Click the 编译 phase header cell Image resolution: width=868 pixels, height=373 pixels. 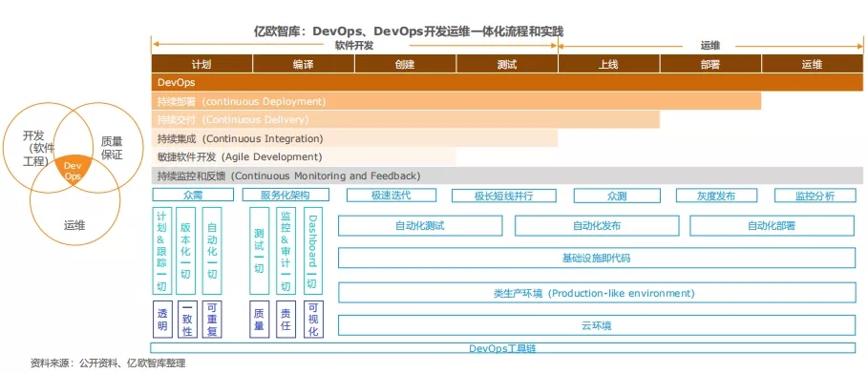click(x=304, y=64)
